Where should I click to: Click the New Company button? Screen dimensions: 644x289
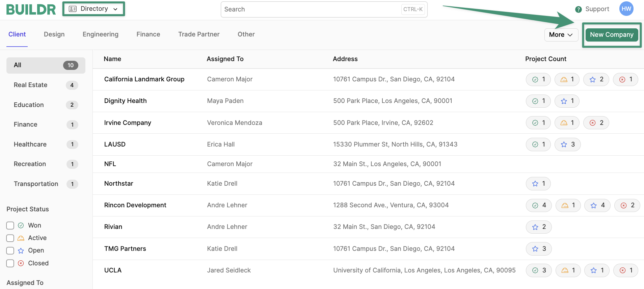click(x=612, y=35)
